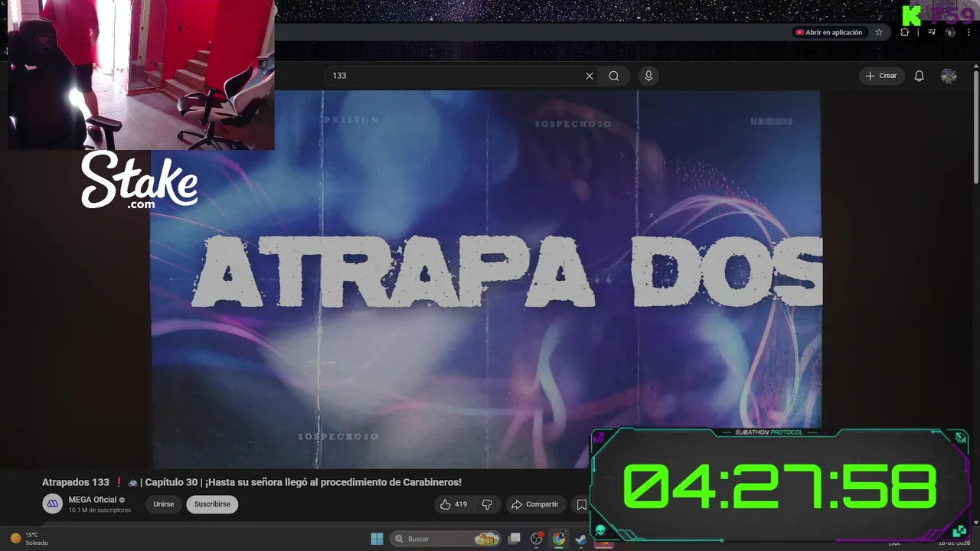Open MEGA Oficial channel name
This screenshot has height=551, width=980.
click(x=93, y=500)
